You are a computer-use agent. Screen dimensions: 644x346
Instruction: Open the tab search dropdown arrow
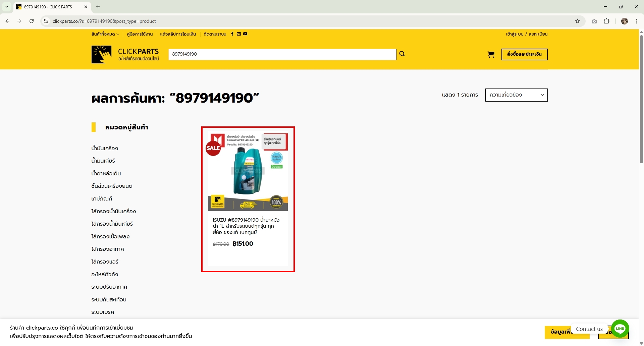(6, 7)
